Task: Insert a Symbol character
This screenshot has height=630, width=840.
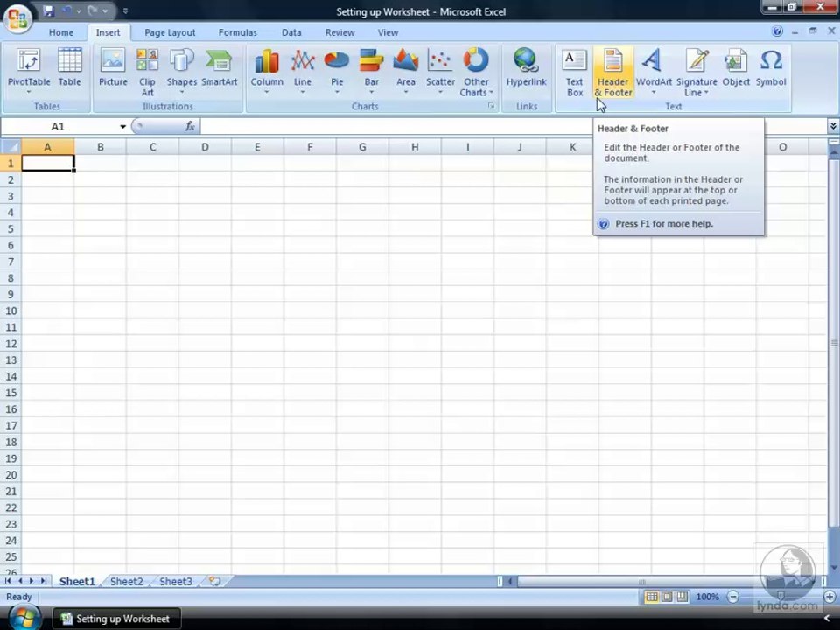Action: point(771,67)
